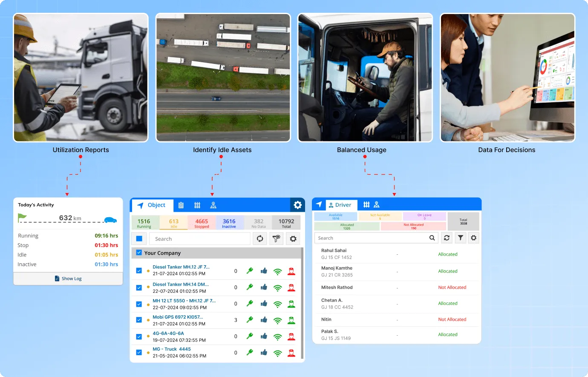Select the Driver tab
This screenshot has width=588, height=377.
[340, 205]
